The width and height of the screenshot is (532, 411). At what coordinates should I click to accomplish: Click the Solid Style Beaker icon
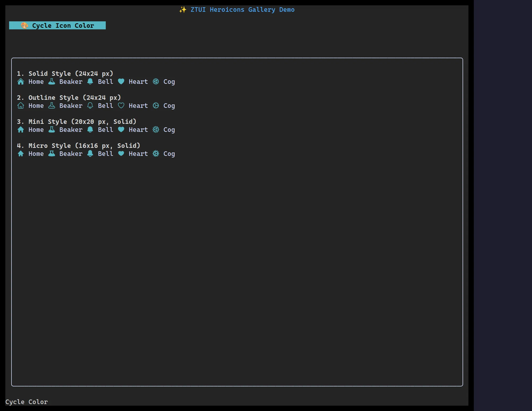click(52, 81)
